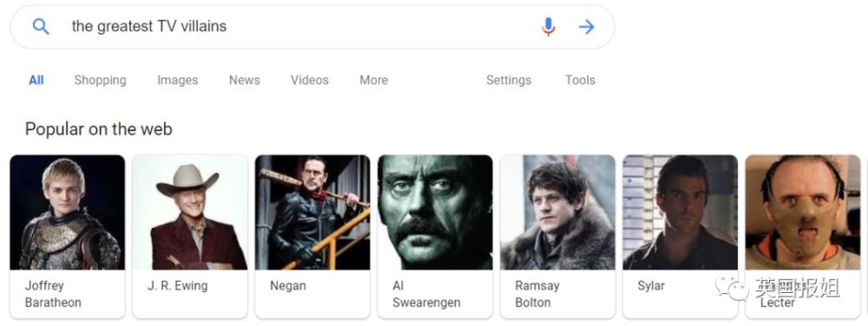Click inside the search text field

pyautogui.click(x=299, y=26)
